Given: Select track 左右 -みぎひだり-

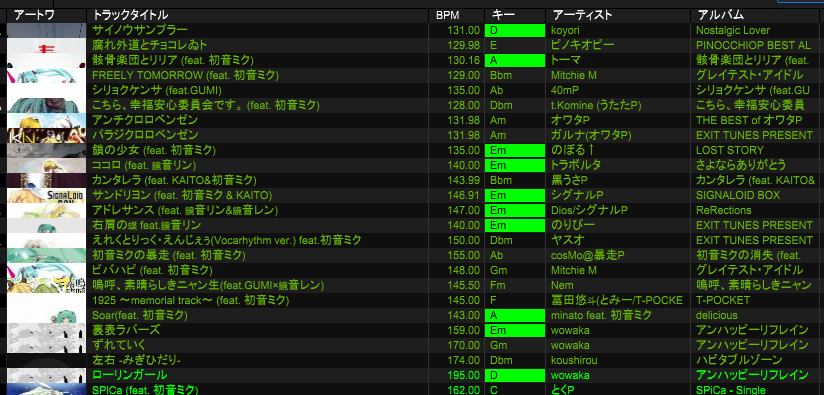Looking at the screenshot, I should click(x=137, y=360).
